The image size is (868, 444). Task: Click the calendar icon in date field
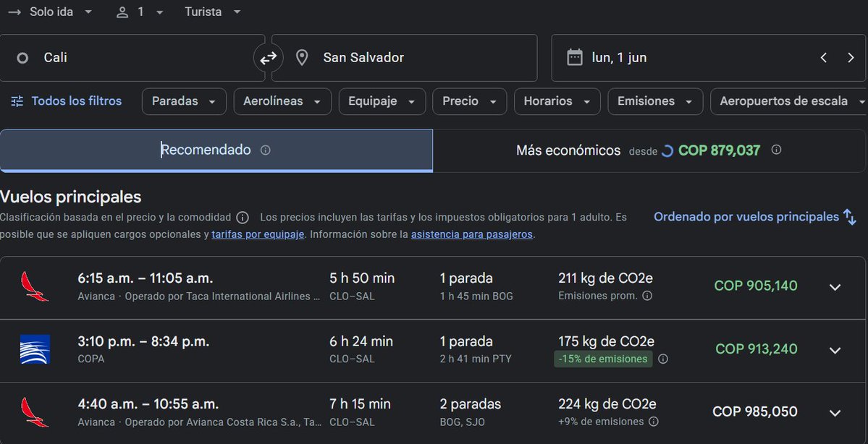[575, 58]
